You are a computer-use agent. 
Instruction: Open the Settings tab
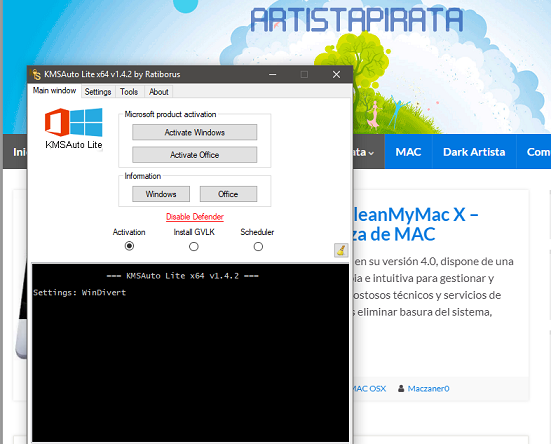(x=98, y=92)
